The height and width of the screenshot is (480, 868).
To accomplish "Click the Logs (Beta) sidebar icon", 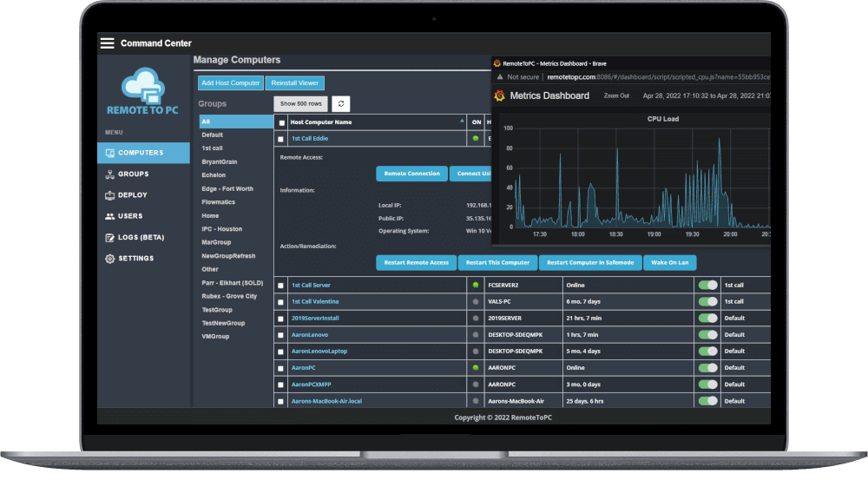I will point(109,238).
